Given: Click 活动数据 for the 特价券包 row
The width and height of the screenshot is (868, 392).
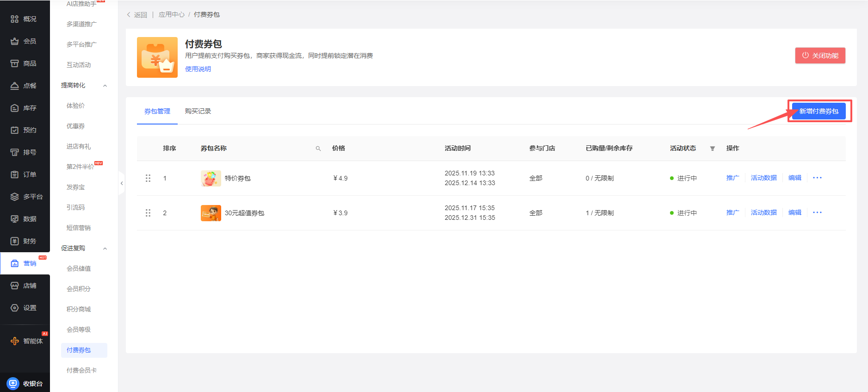Looking at the screenshot, I should [763, 178].
